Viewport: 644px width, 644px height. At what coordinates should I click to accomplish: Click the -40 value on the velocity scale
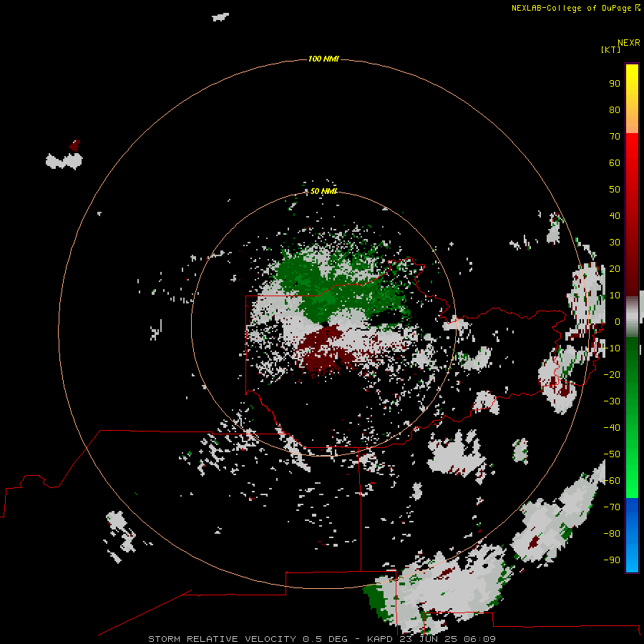612,428
